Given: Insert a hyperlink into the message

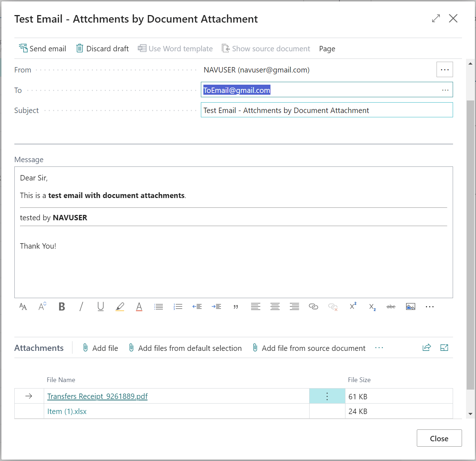Looking at the screenshot, I should pos(314,306).
